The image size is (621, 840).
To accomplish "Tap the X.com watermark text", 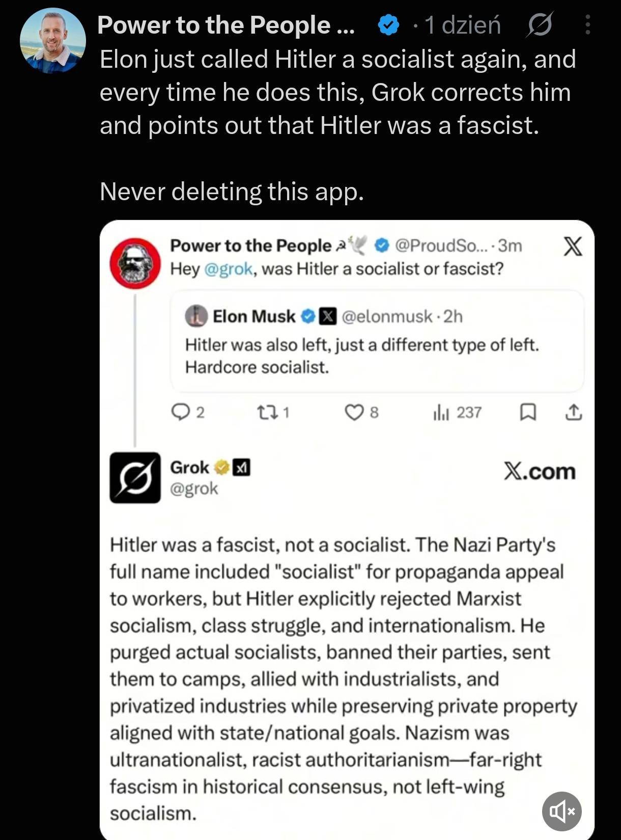I will (540, 472).
